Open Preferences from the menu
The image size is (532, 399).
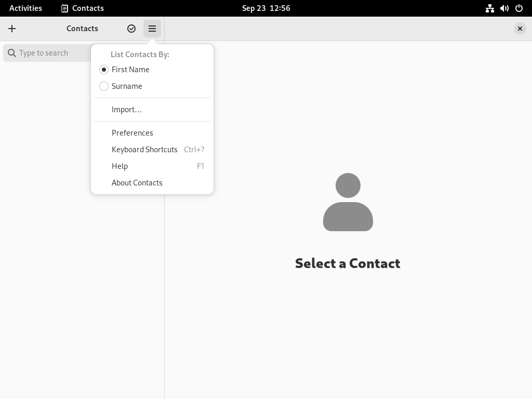tap(152, 133)
